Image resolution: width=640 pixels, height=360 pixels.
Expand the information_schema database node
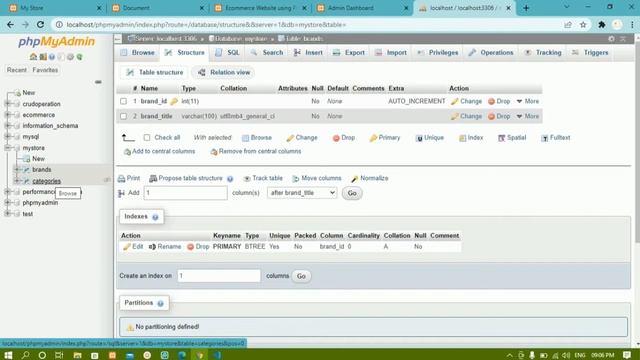(x=7, y=126)
